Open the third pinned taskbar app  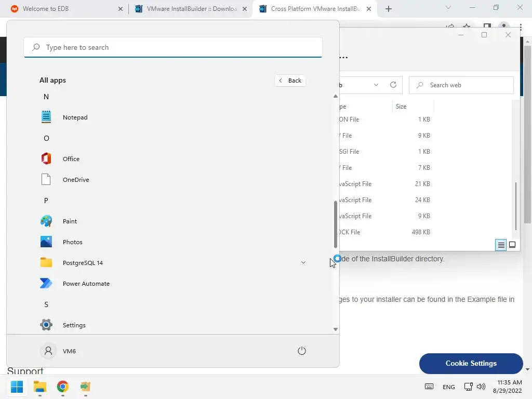85,387
